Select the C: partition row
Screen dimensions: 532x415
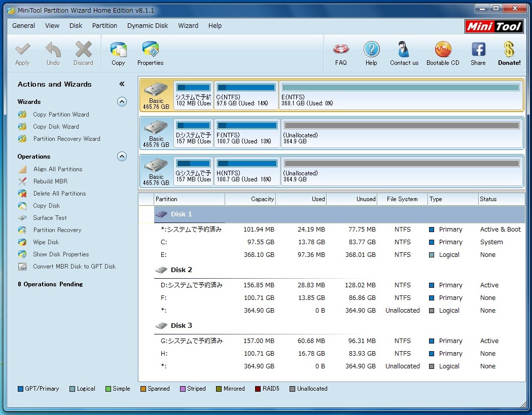click(x=339, y=242)
